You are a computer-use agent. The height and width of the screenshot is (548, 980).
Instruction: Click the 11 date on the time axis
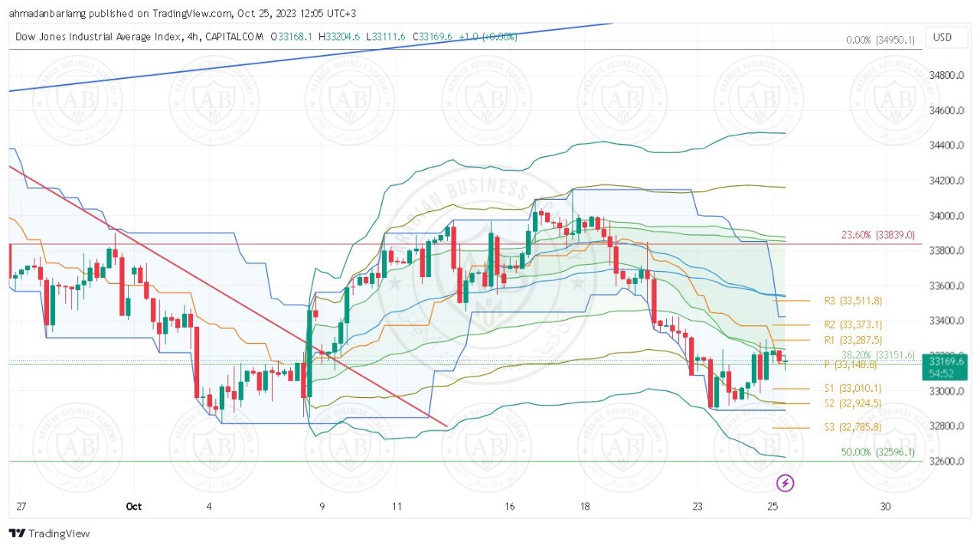click(397, 506)
